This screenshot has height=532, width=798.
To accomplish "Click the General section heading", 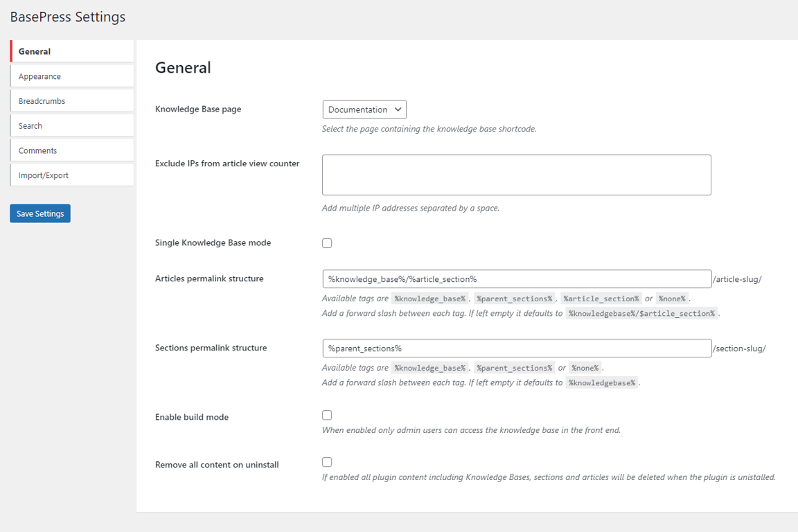I will 184,67.
